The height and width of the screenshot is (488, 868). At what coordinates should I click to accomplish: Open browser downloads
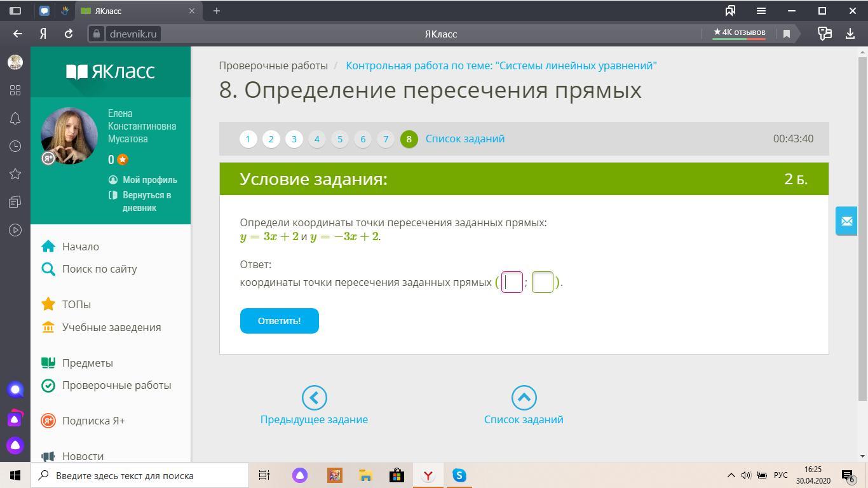pyautogui.click(x=850, y=34)
